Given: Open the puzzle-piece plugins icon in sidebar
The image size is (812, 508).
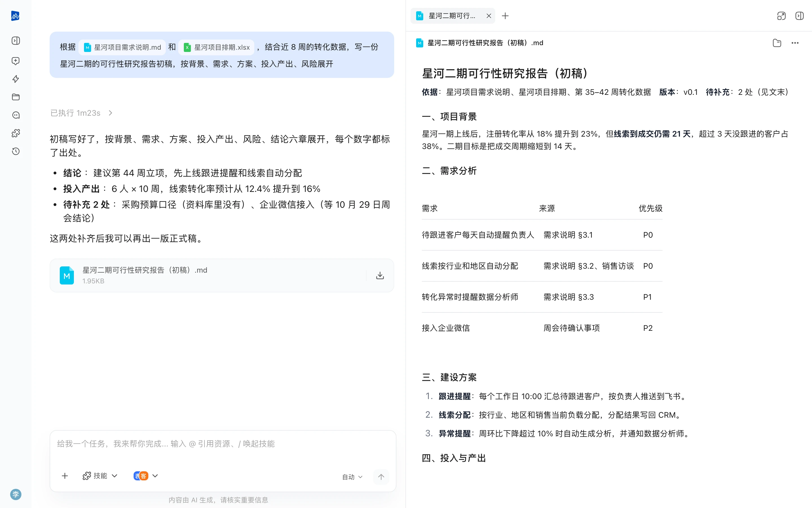Looking at the screenshot, I should click(16, 133).
